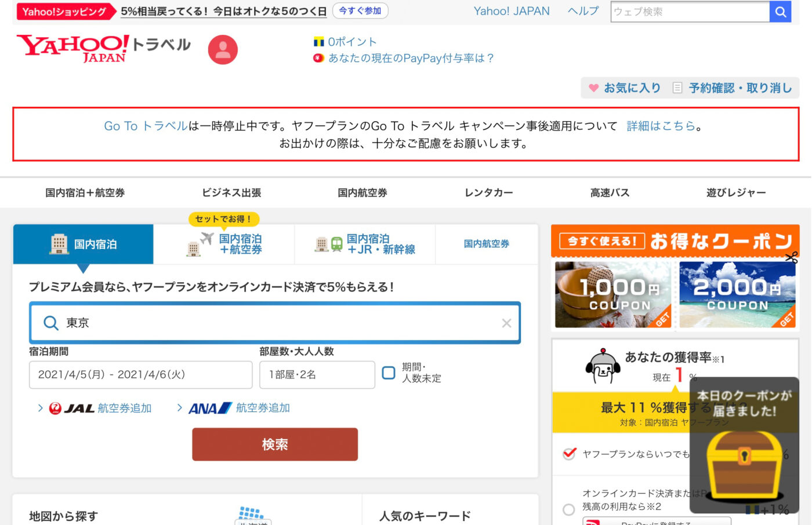
Task: Go to the Yahoo! JAPAN link
Action: point(512,11)
